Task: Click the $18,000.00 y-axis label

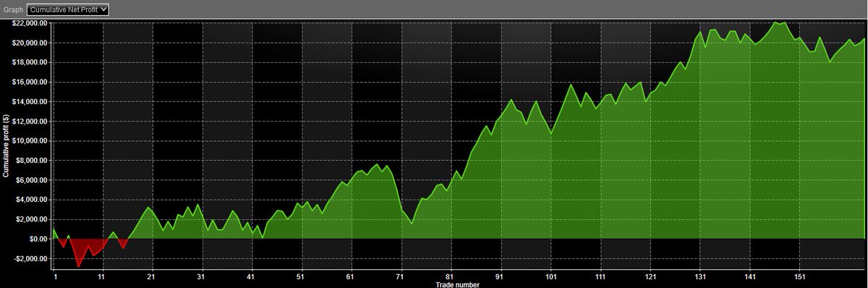Action: click(30, 62)
